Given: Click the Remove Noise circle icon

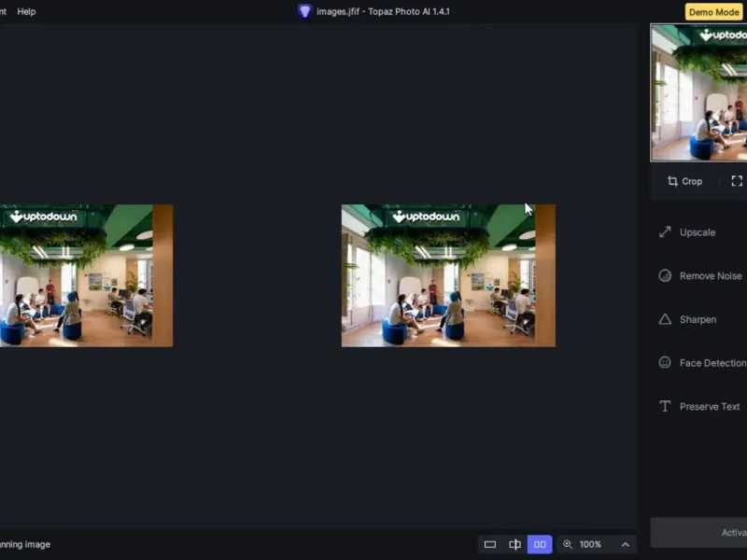Looking at the screenshot, I should 665,276.
